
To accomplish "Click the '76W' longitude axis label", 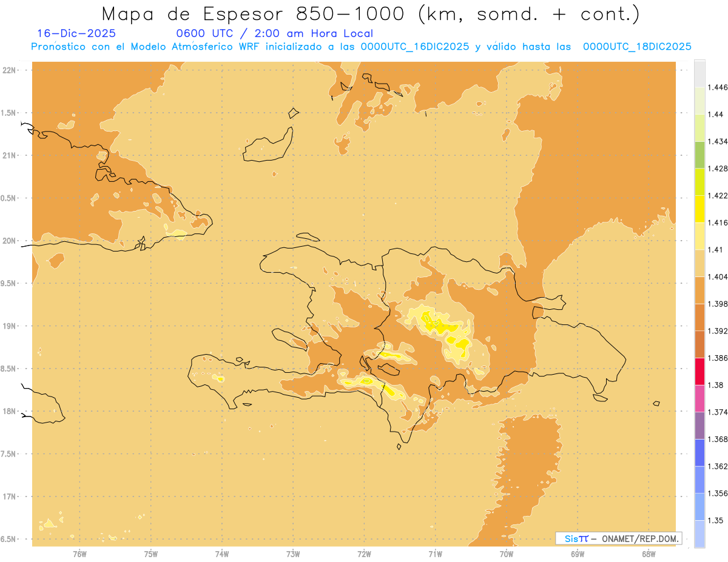I will [79, 554].
